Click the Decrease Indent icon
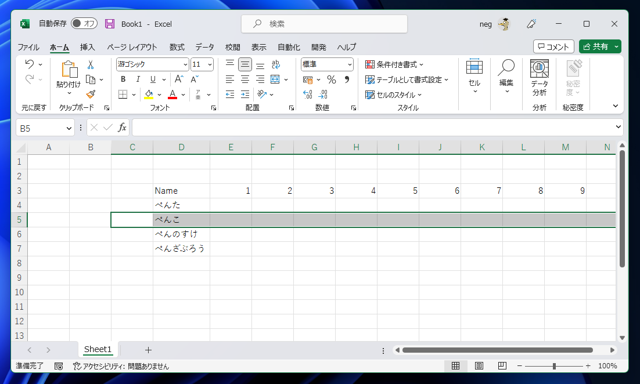The image size is (640, 384). point(230,95)
